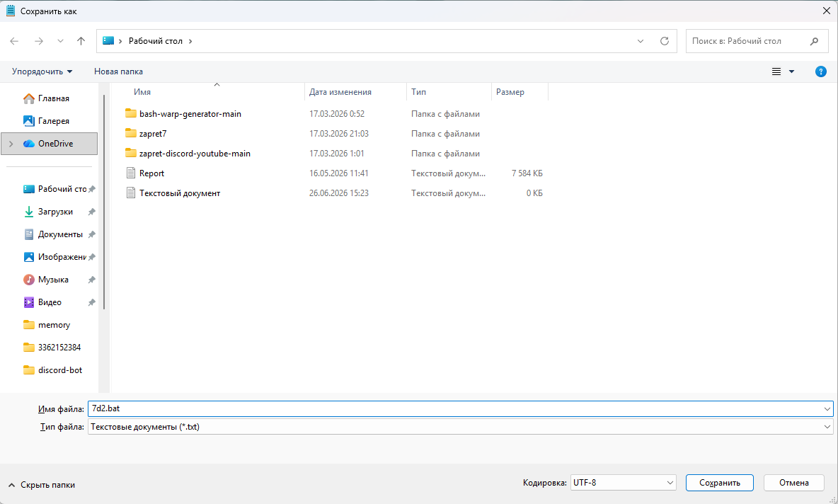Screen dimensions: 838x504
Task: Click date 17.03.2026 21:03 of zapret7
Action: pos(339,134)
